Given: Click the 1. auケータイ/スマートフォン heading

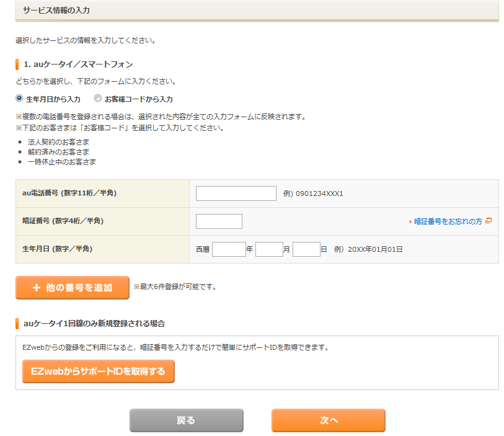Looking at the screenshot, I should pyautogui.click(x=78, y=65).
